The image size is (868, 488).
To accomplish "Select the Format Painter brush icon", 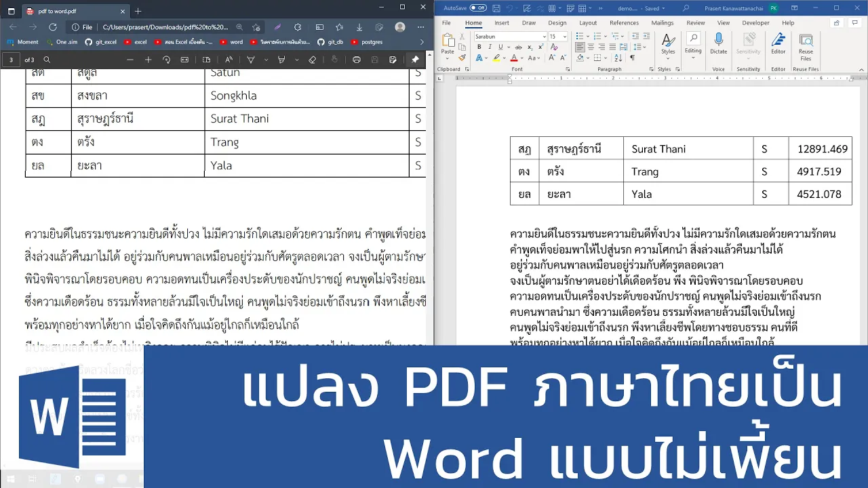I will (462, 58).
